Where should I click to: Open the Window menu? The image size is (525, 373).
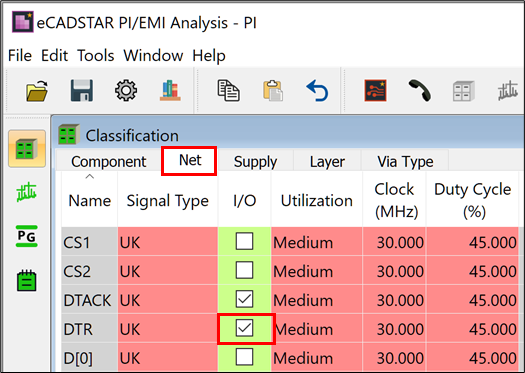click(x=153, y=55)
